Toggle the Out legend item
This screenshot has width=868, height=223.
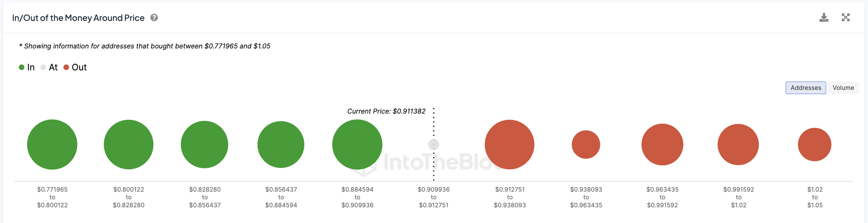point(75,67)
